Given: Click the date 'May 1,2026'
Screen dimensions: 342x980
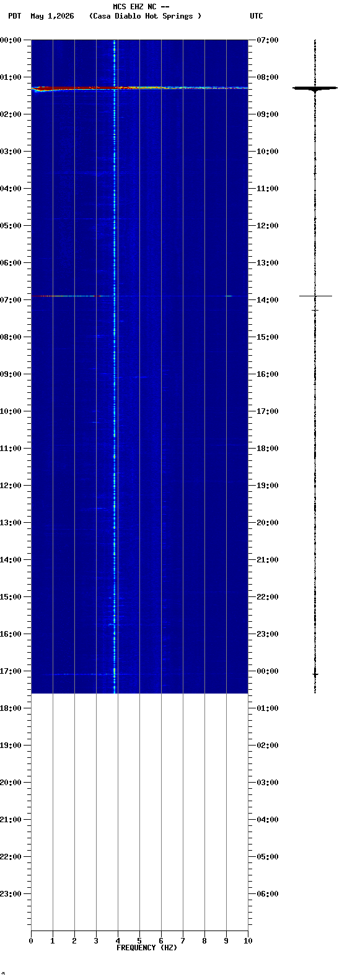Looking at the screenshot, I should pos(52,16).
